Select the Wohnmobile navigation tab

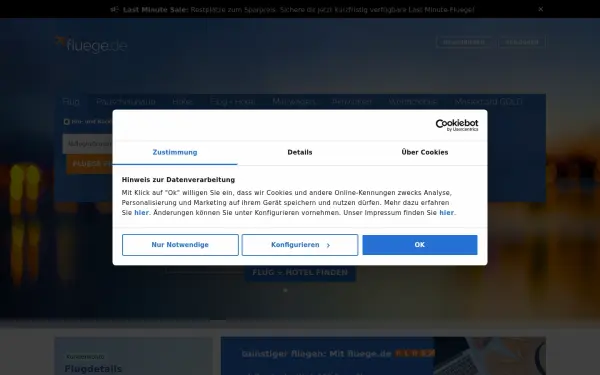[x=412, y=102]
